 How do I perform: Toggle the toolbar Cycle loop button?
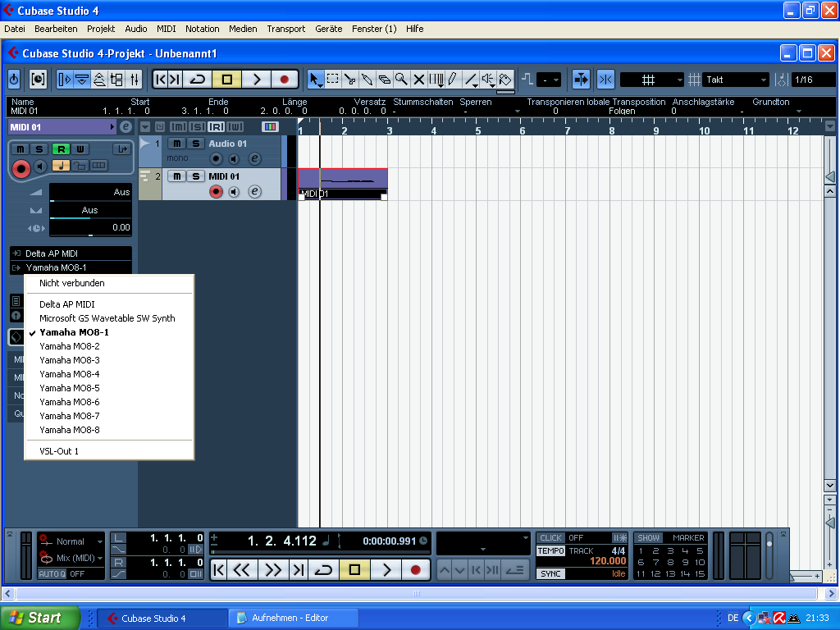click(x=197, y=80)
